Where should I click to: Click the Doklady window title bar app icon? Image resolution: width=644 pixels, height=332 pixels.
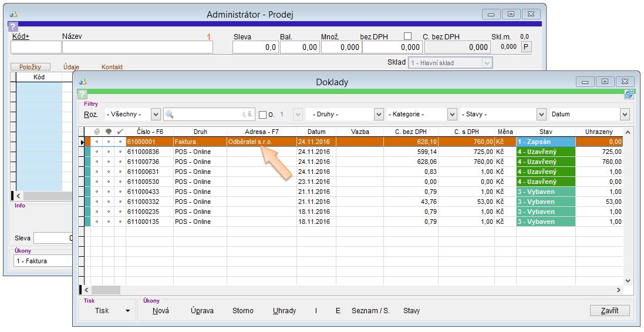click(83, 82)
